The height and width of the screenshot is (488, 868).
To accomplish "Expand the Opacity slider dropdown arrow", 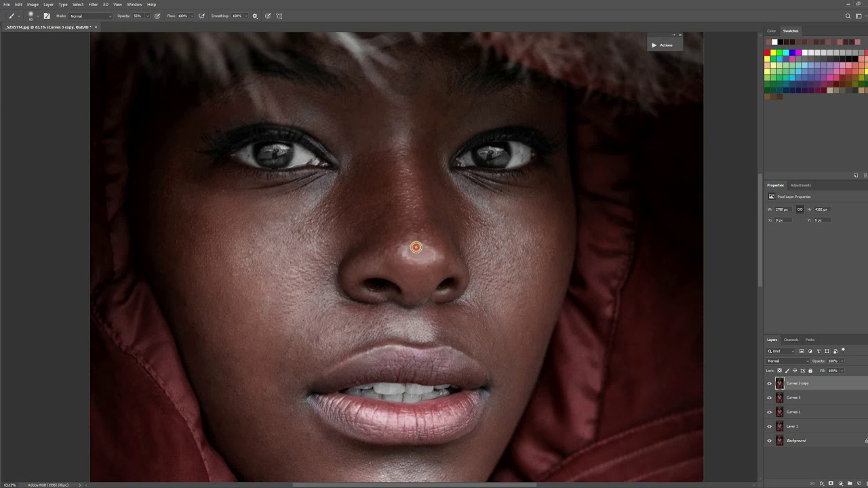I will (x=148, y=16).
